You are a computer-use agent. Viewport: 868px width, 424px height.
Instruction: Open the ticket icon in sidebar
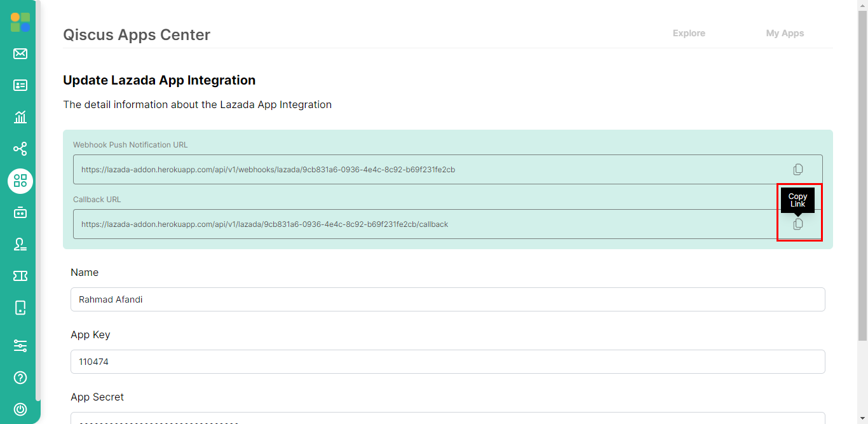20,276
